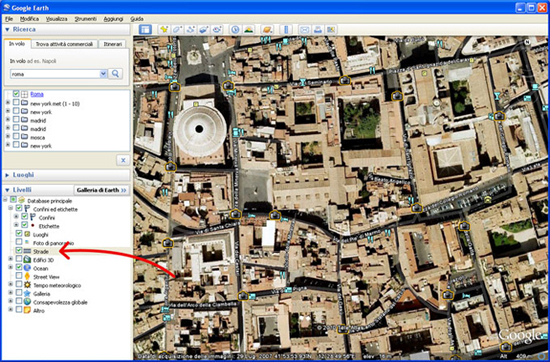Viewport: 550px width, 362px height.
Task: Click the Galleria di Earth button
Action: (x=101, y=190)
